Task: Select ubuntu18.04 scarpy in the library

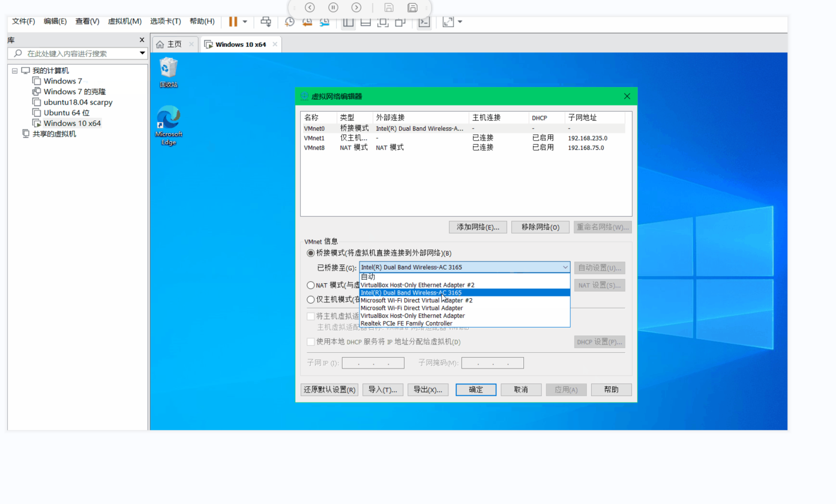Action: (x=77, y=102)
